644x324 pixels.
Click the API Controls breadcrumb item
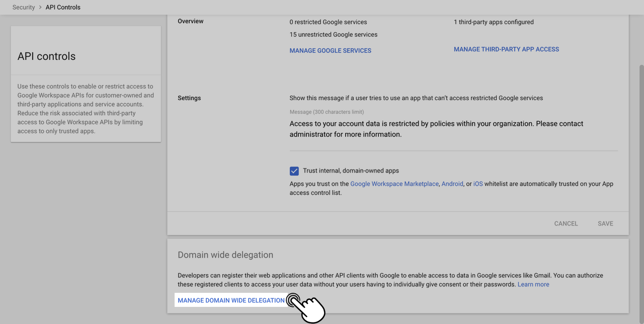tap(63, 8)
